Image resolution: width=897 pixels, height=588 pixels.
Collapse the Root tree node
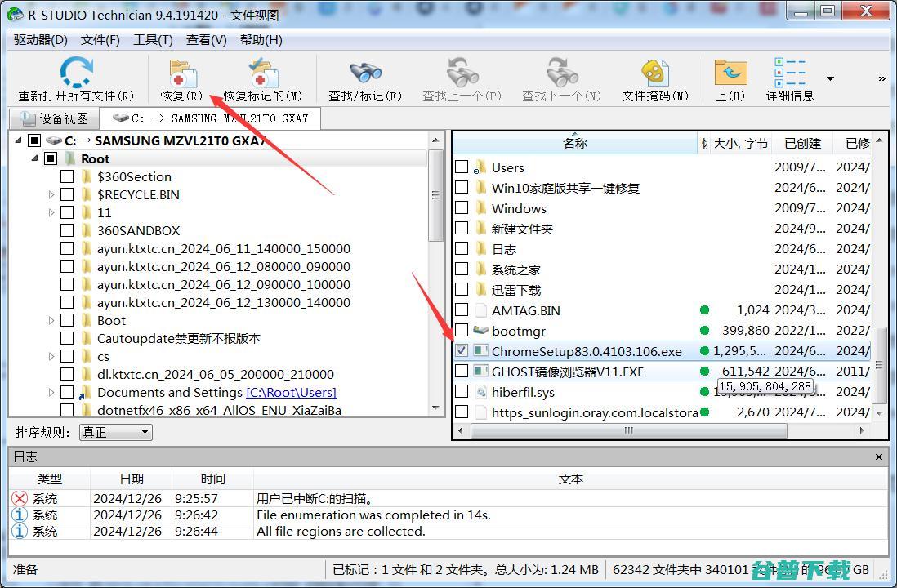35,158
